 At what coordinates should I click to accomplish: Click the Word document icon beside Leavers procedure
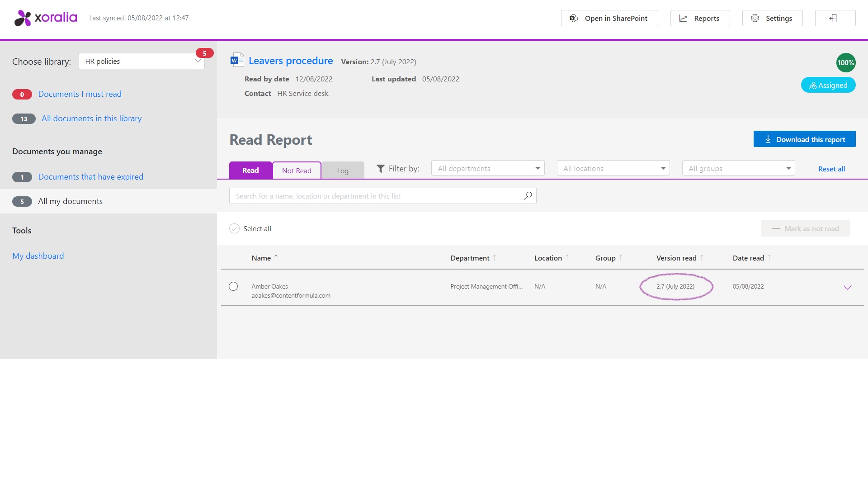[x=237, y=60]
